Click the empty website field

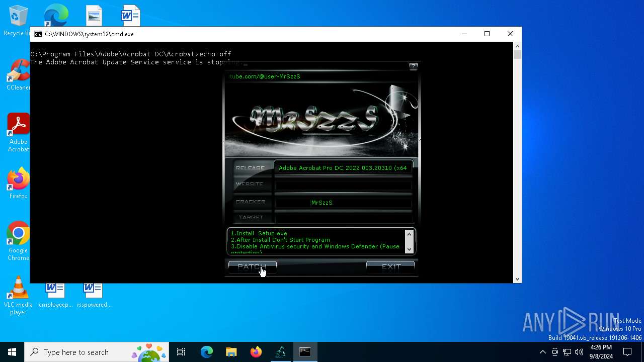point(343,185)
